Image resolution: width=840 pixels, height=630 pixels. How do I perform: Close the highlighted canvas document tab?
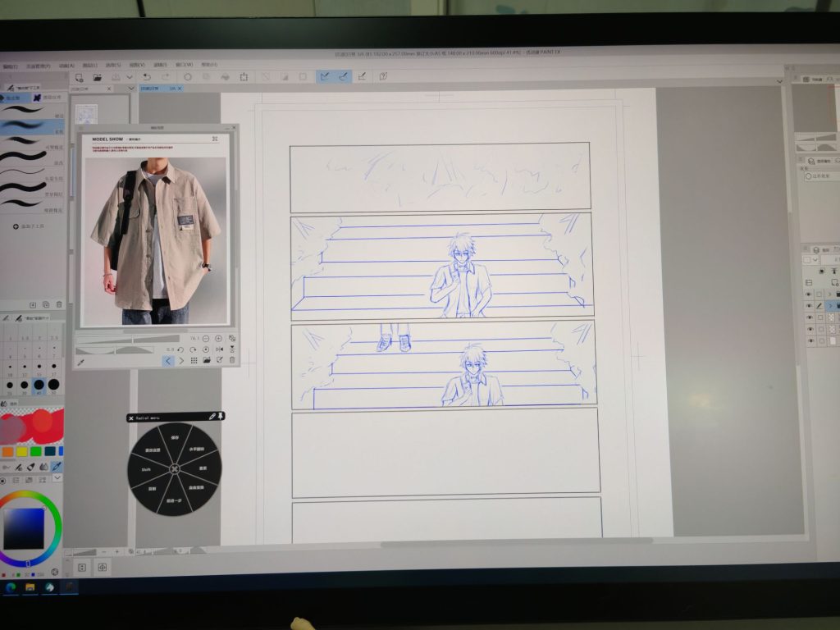(180, 89)
